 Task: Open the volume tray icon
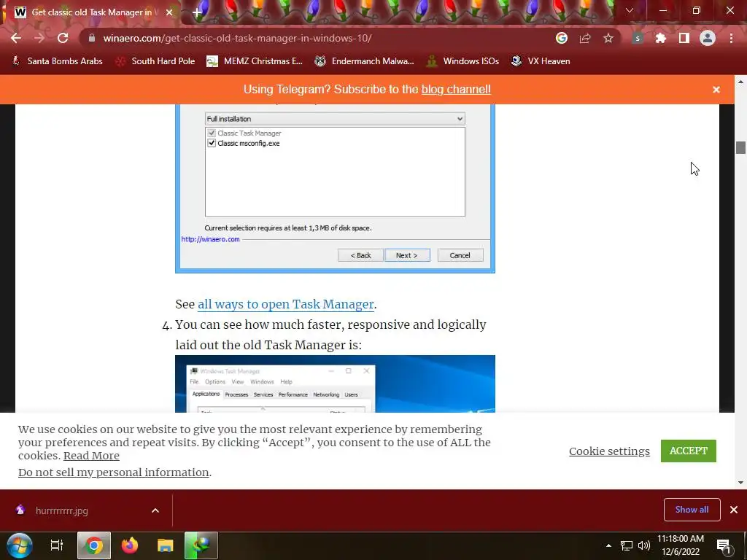(x=644, y=545)
